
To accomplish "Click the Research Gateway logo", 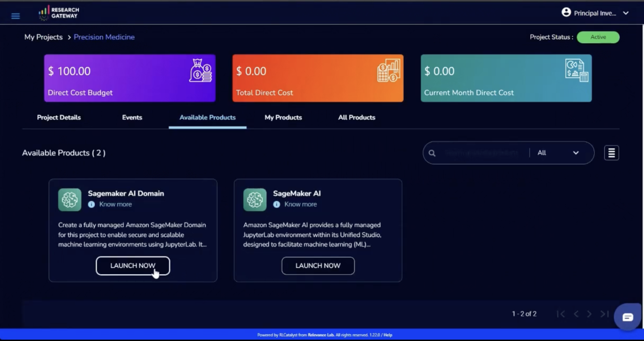I will point(59,13).
